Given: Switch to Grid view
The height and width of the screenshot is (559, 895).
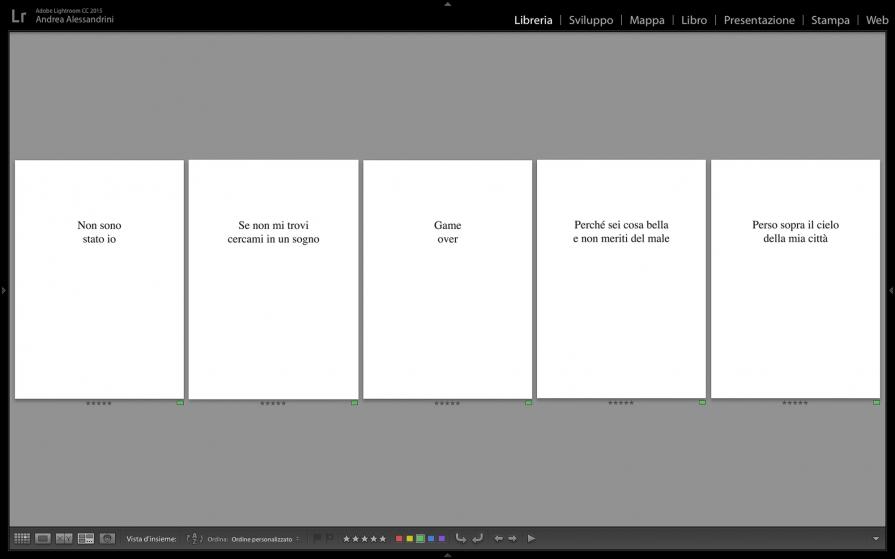Looking at the screenshot, I should coord(21,538).
